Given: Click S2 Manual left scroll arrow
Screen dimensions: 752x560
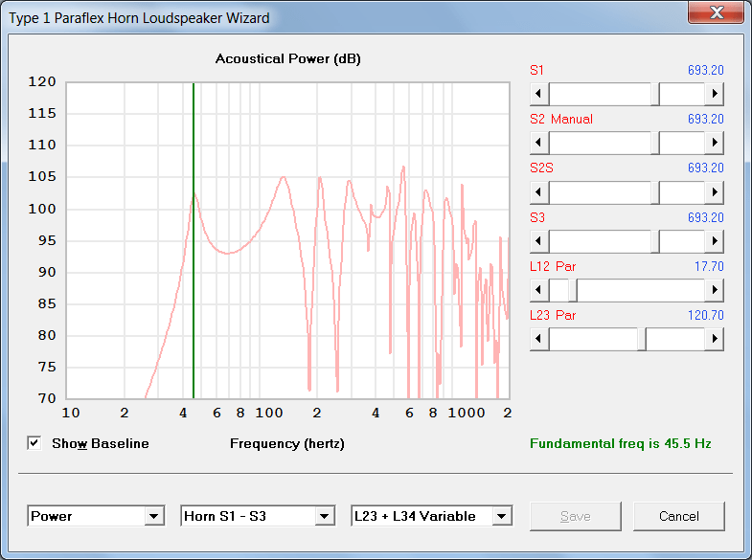Looking at the screenshot, I should 539,143.
